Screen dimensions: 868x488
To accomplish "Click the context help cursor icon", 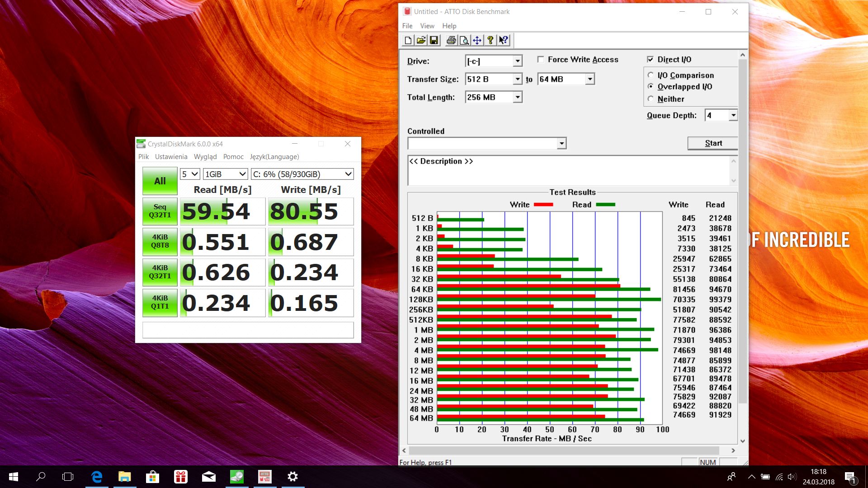I will tap(503, 41).
